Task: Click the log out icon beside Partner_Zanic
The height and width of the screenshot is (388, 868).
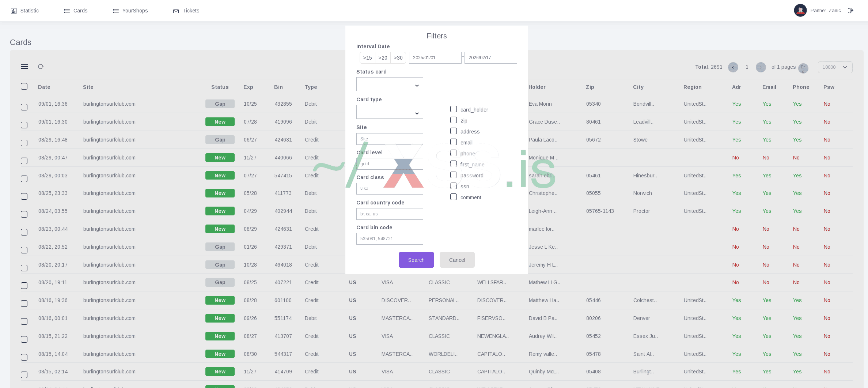Action: click(850, 11)
